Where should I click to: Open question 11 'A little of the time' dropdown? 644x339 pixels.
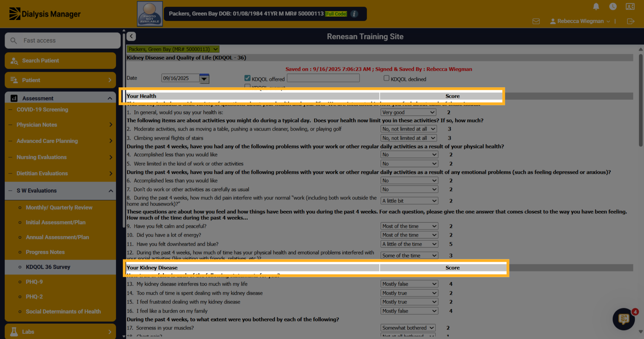[x=409, y=244]
